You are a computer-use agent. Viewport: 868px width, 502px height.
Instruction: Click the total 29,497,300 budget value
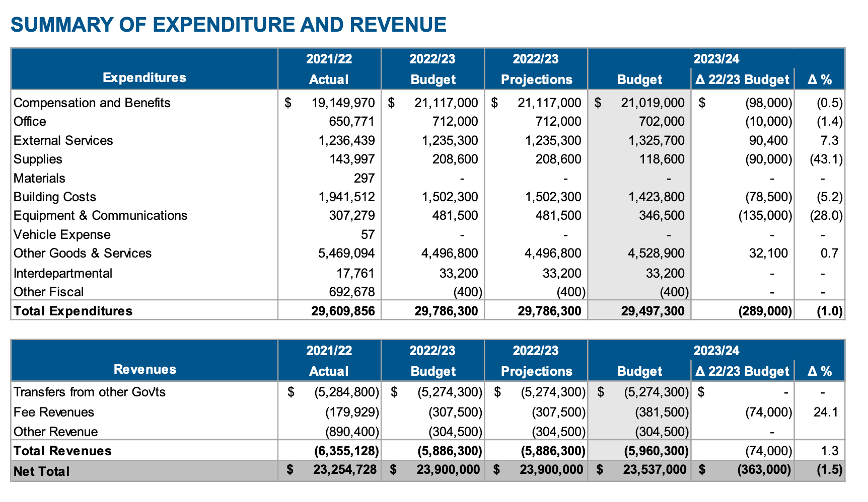[x=653, y=311]
